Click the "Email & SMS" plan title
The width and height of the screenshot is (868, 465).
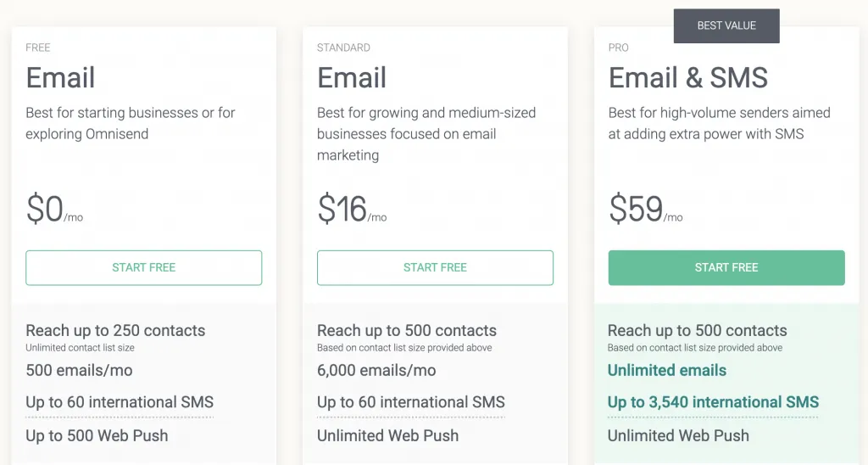pos(687,78)
